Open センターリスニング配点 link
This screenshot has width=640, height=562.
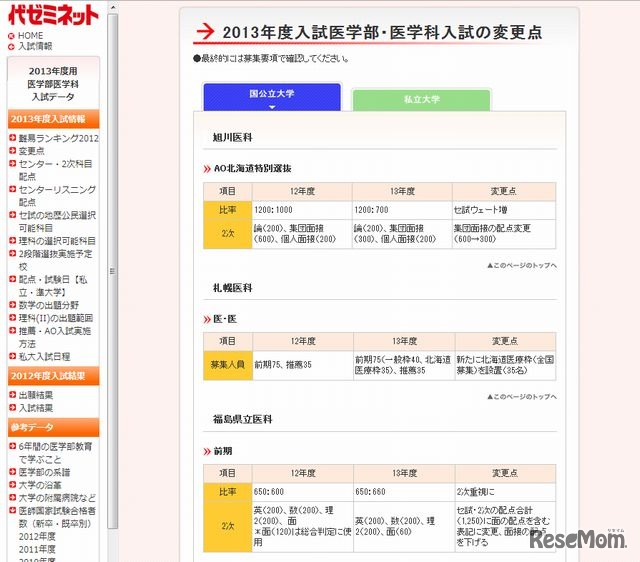57,196
